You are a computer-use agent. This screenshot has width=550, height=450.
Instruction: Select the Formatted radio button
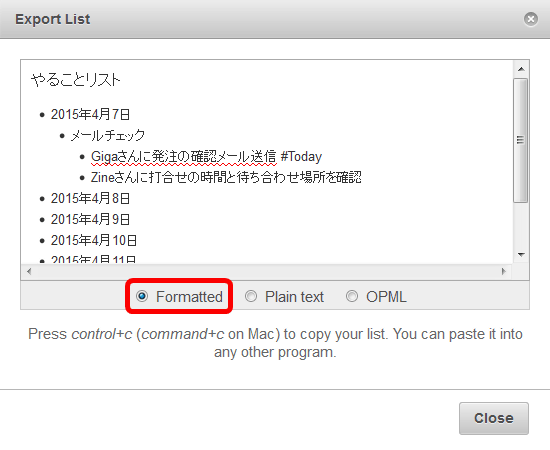[x=142, y=296]
